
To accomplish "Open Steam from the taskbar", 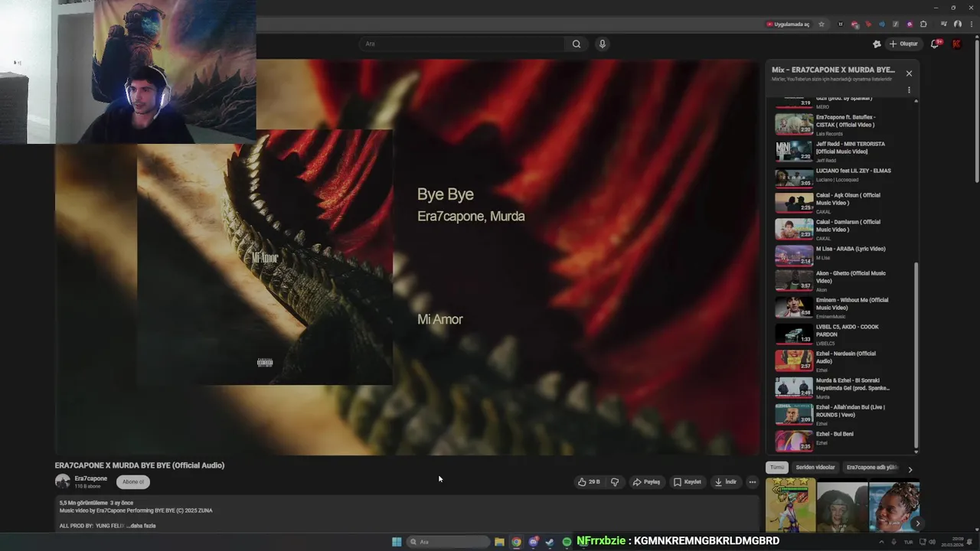I will click(x=550, y=542).
